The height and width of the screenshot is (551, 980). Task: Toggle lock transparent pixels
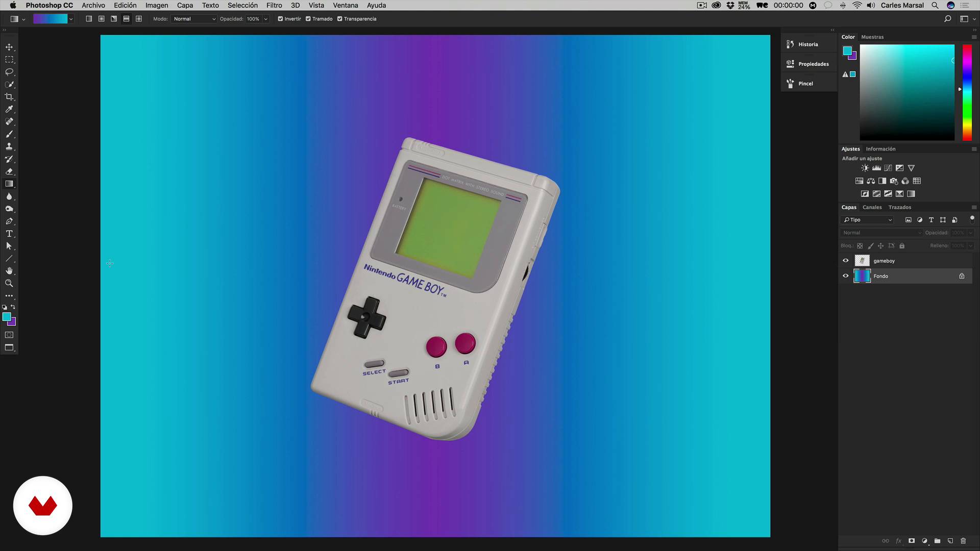[x=860, y=246]
